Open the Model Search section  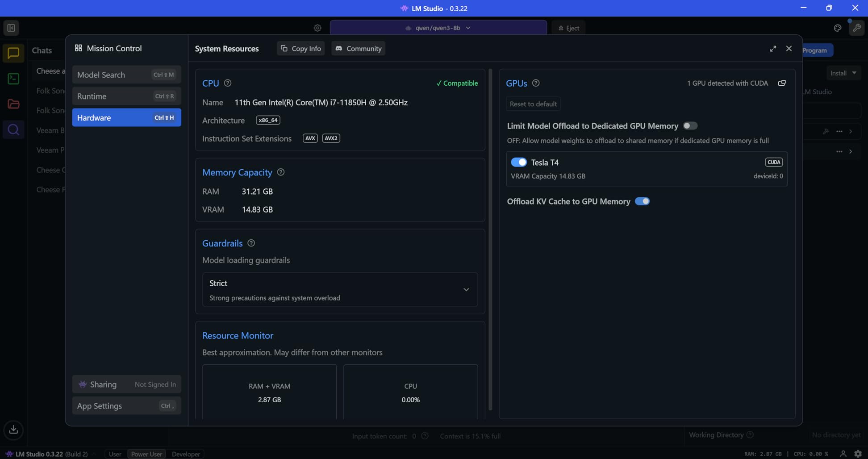(126, 75)
